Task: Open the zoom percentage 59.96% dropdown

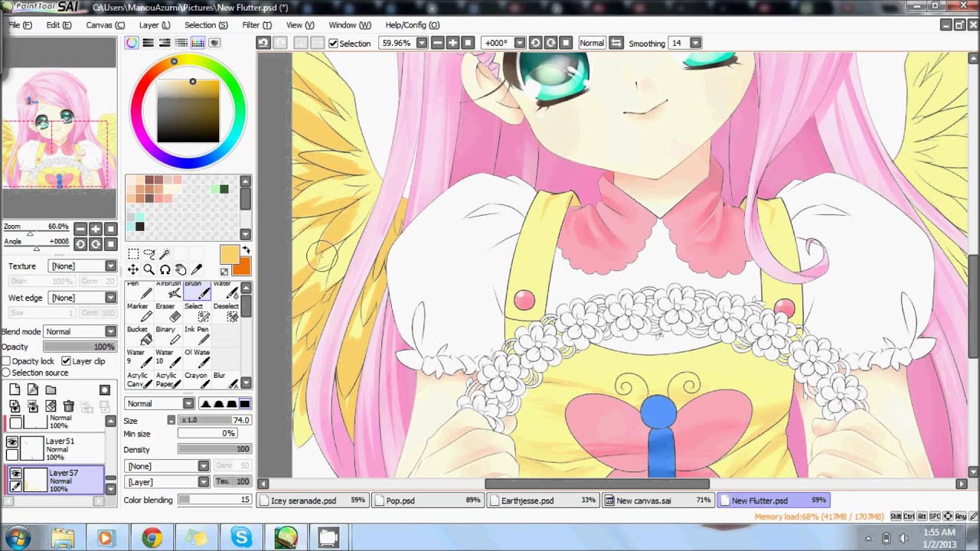Action: (x=422, y=43)
